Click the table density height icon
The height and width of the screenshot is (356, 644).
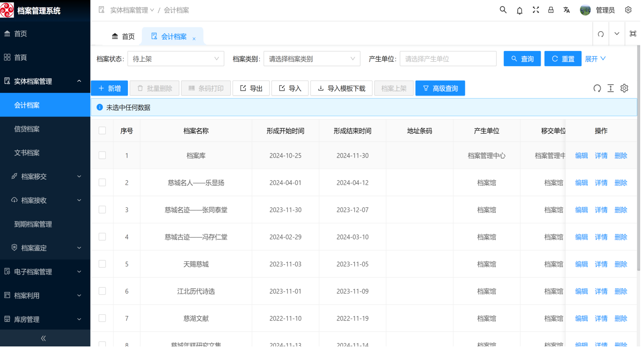click(610, 88)
